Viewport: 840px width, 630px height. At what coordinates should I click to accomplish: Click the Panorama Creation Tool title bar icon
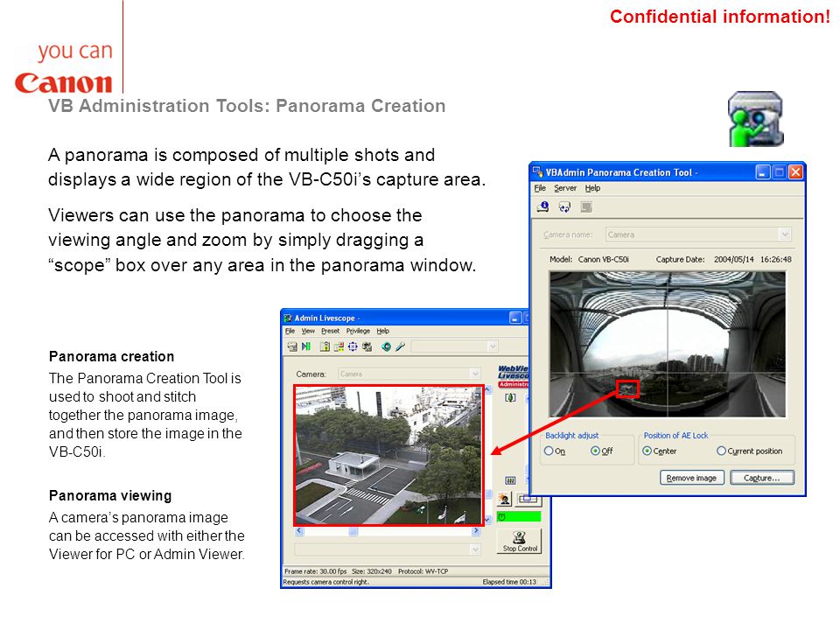537,172
